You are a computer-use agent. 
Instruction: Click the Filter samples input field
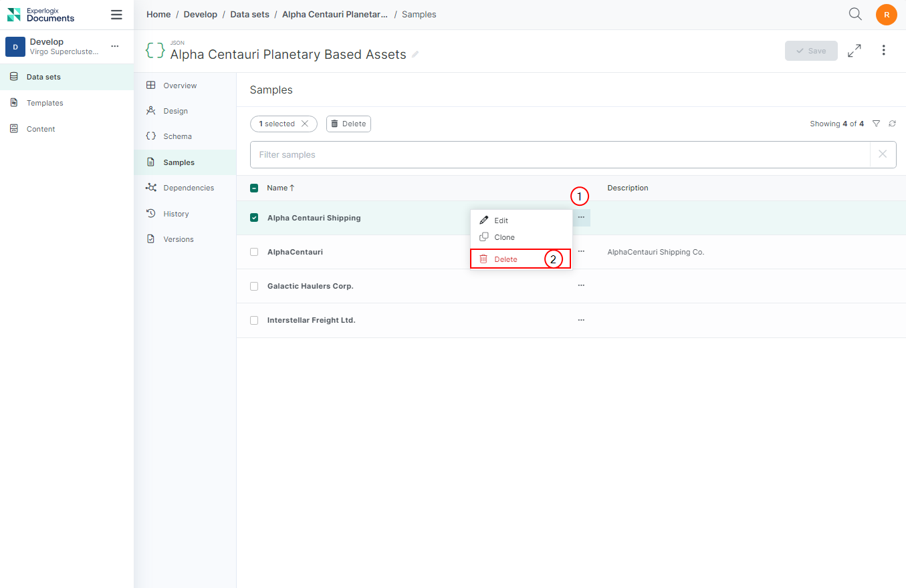(560, 154)
